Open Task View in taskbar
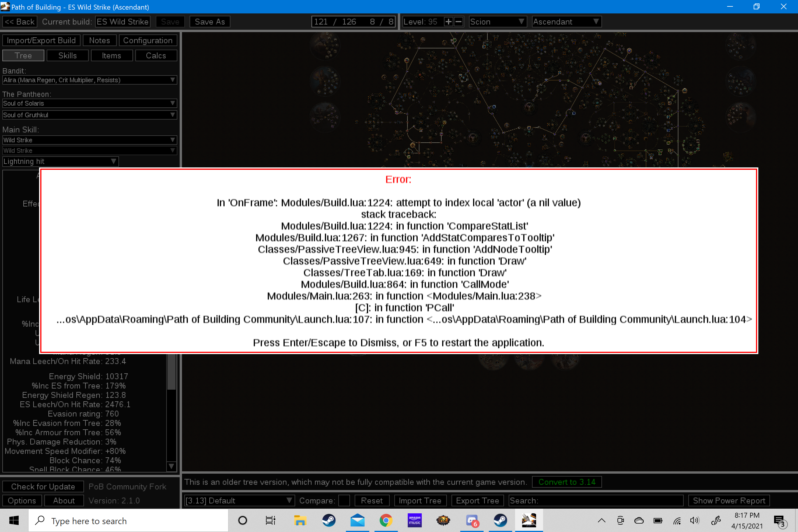Screen dimensions: 798x532 pyautogui.click(x=271, y=520)
